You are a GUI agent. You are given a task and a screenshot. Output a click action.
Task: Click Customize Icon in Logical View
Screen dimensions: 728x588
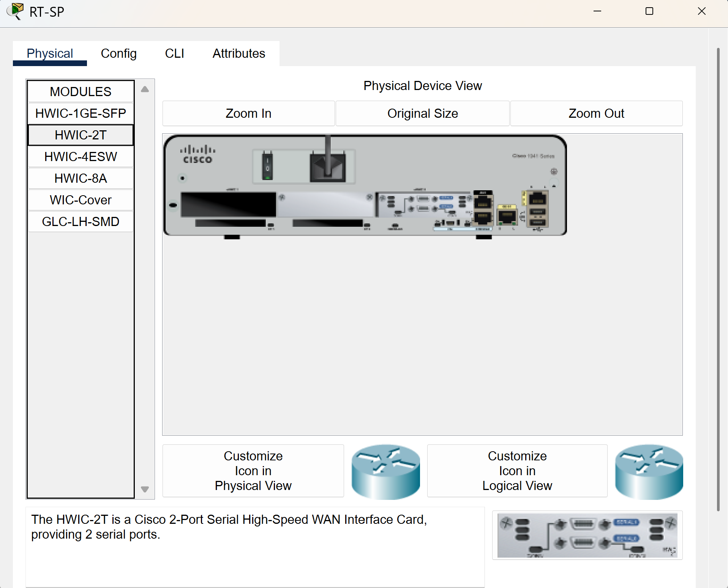click(x=517, y=471)
